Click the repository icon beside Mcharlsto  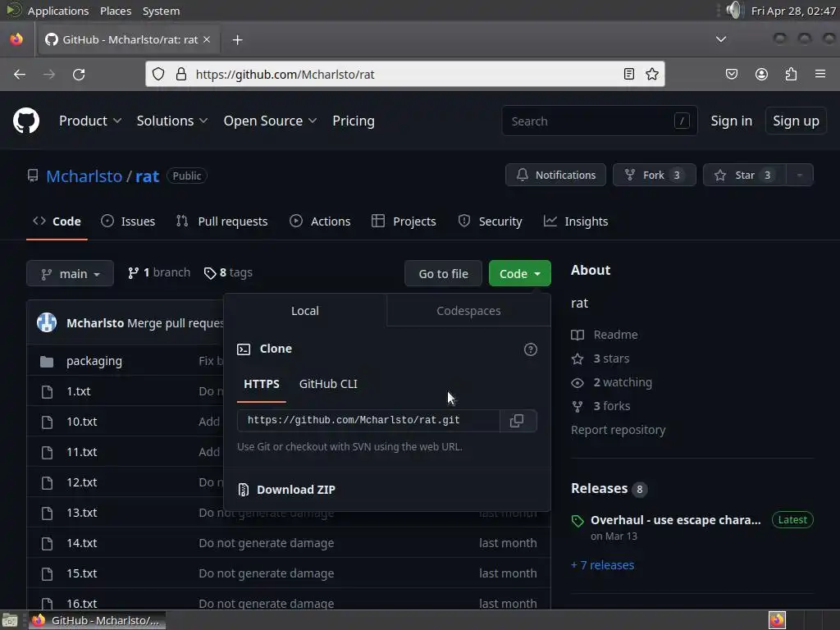[x=33, y=176]
